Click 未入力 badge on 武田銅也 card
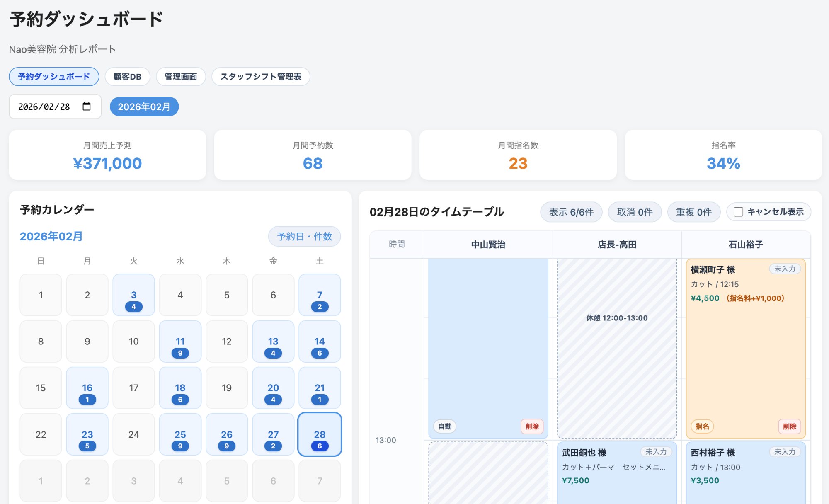 656,452
